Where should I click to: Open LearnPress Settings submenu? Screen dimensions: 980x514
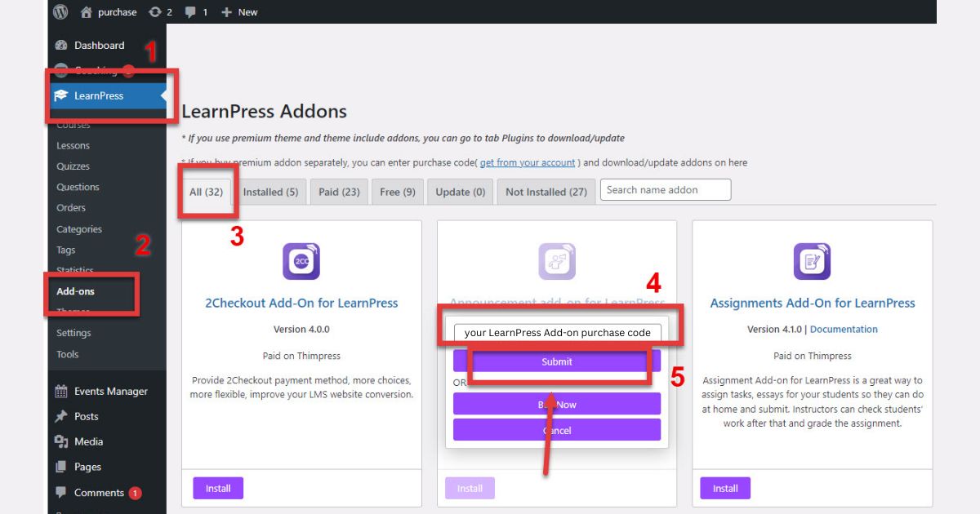(73, 333)
